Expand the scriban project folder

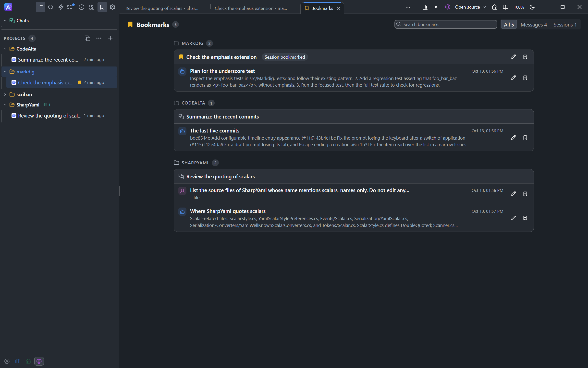(5, 94)
